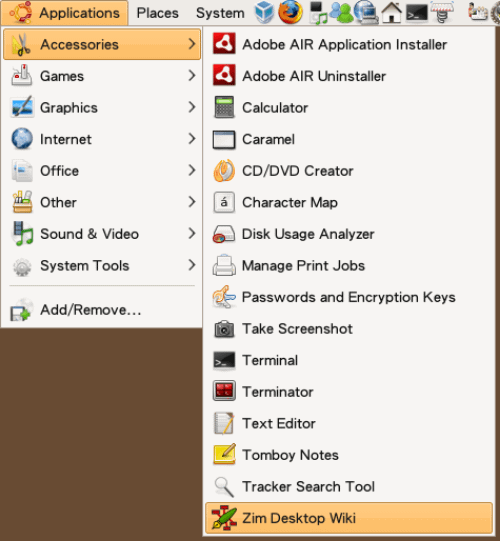Click the Terminator red grid icon
Image resolution: width=500 pixels, height=541 pixels.
224,391
